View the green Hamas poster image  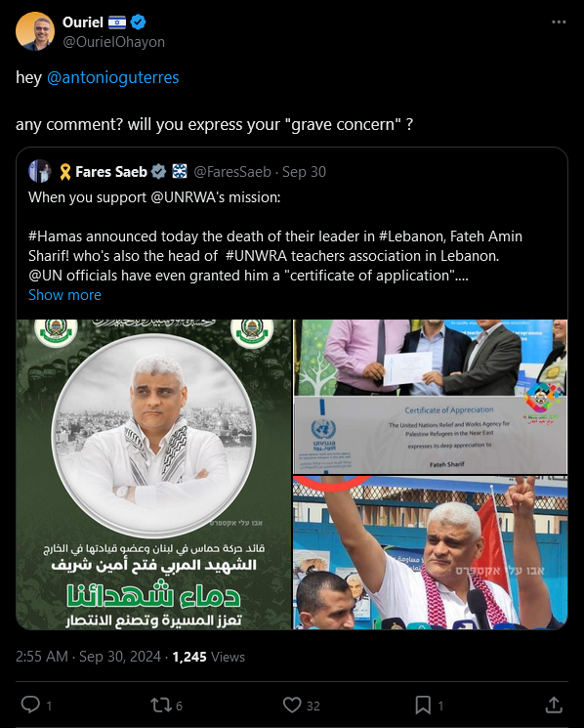pyautogui.click(x=154, y=474)
